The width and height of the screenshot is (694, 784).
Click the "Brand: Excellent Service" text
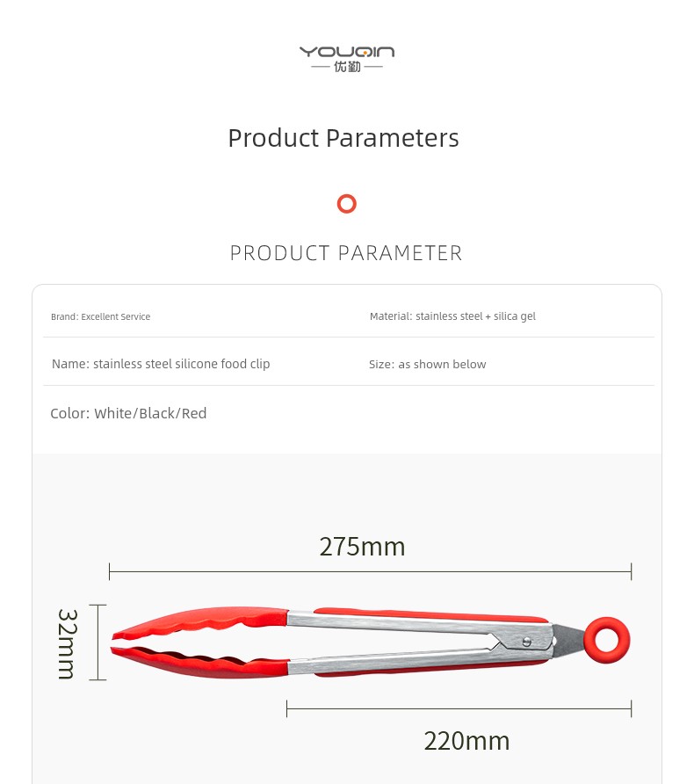click(x=100, y=316)
